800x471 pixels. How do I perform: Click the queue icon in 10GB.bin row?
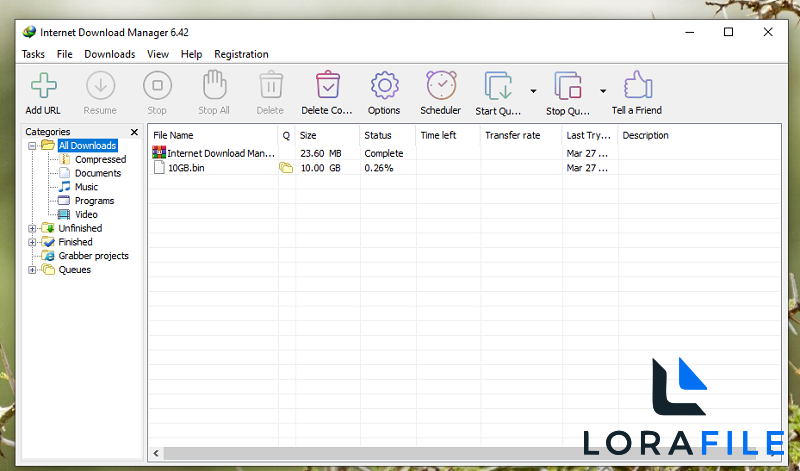click(x=286, y=167)
